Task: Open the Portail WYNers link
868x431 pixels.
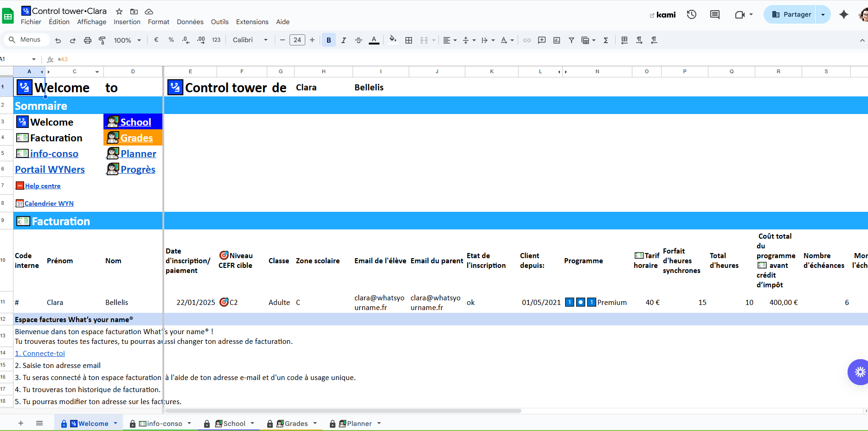Action: [50, 170]
